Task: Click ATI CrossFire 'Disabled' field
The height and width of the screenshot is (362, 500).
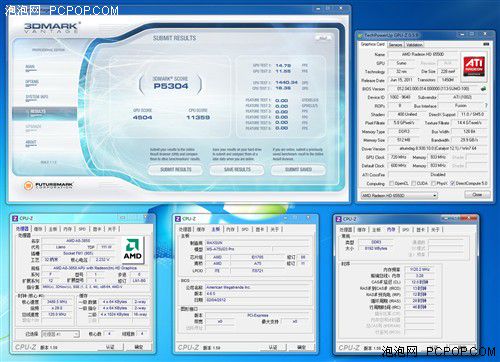Action: click(438, 174)
